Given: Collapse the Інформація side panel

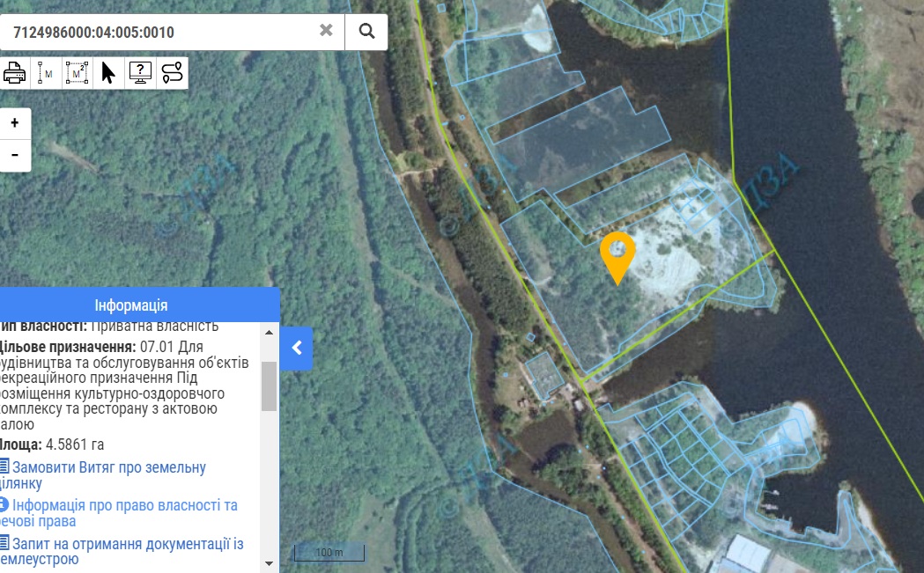Looking at the screenshot, I should (297, 348).
